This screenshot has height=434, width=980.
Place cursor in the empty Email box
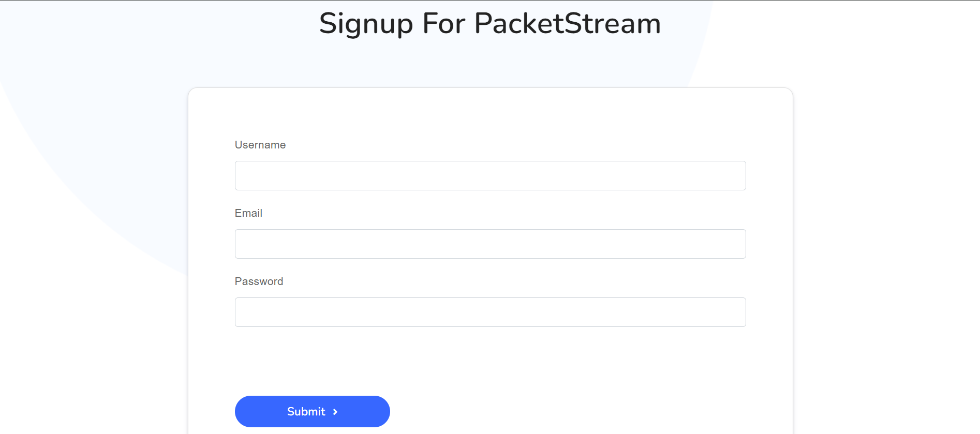(489, 243)
